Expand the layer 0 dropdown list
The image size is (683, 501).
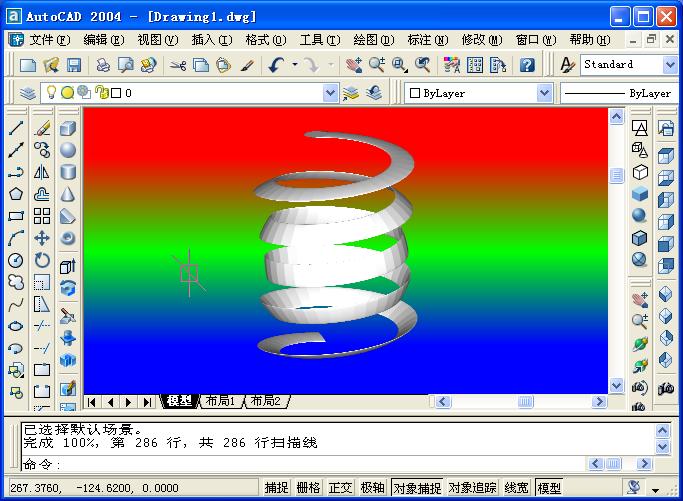[331, 93]
